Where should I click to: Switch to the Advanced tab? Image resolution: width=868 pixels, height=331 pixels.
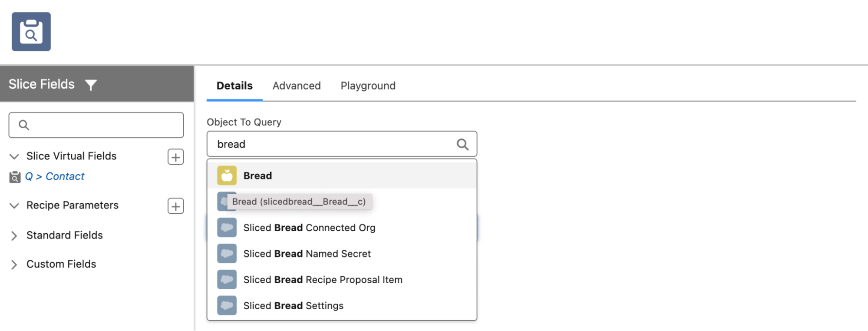pyautogui.click(x=296, y=86)
